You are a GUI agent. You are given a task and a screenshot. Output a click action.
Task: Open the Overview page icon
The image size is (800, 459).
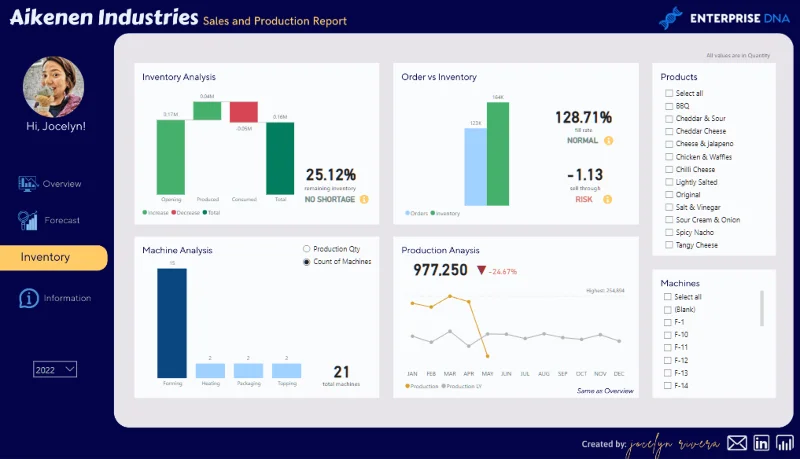click(x=28, y=184)
